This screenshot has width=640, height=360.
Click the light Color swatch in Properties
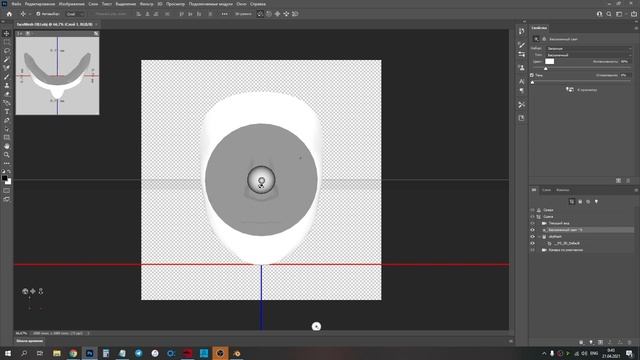point(550,61)
